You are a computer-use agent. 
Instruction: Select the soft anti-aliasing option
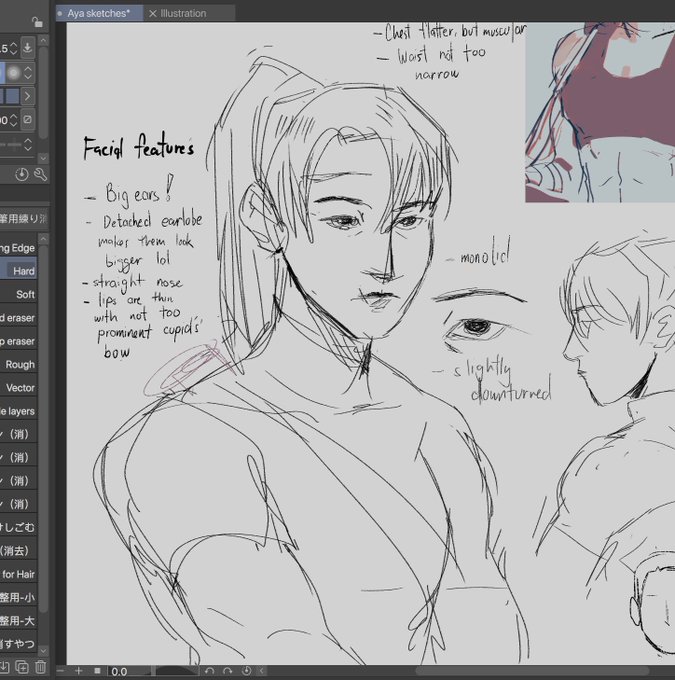13,72
